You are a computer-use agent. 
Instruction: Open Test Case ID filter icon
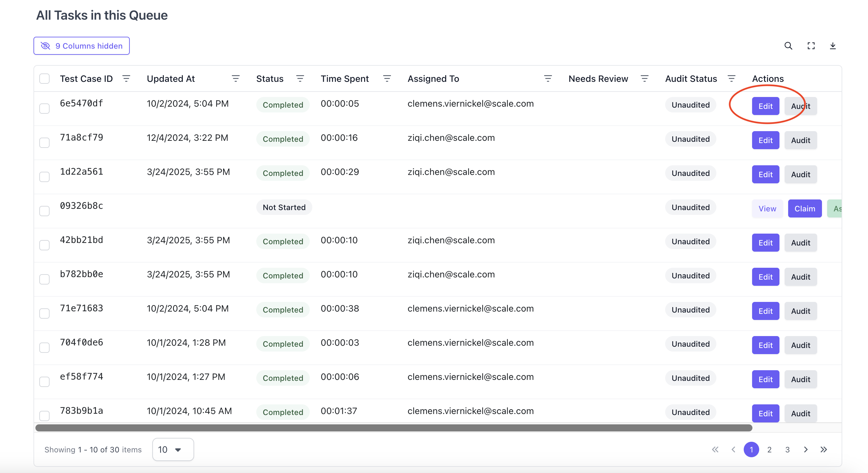pos(126,79)
